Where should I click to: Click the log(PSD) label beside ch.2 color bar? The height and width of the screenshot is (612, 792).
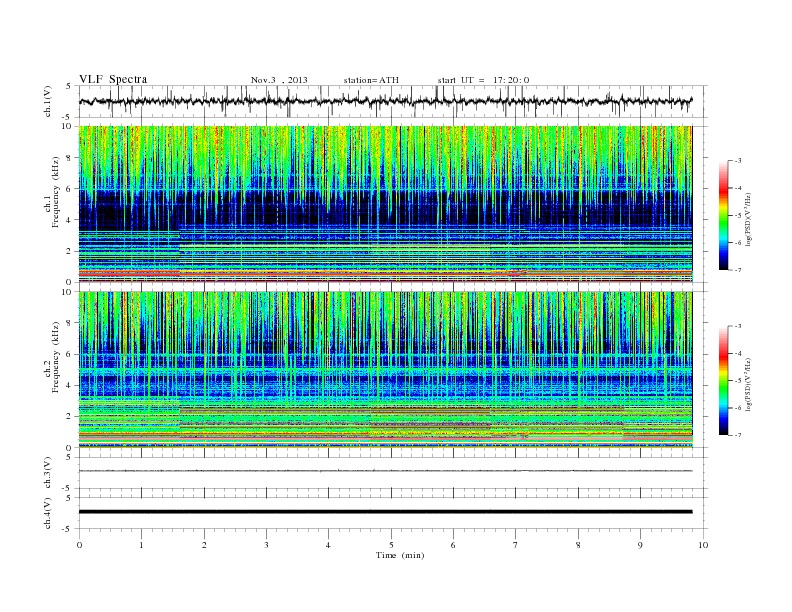coord(750,384)
